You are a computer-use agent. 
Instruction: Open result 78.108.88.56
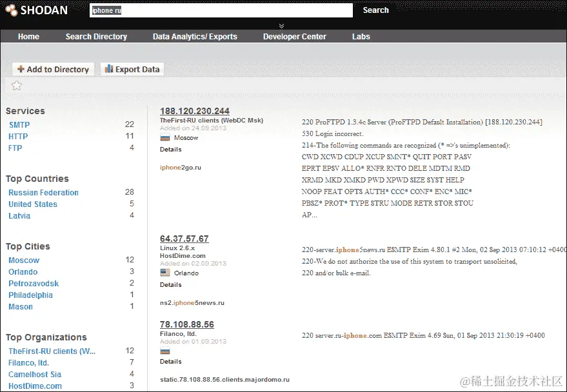click(x=187, y=324)
